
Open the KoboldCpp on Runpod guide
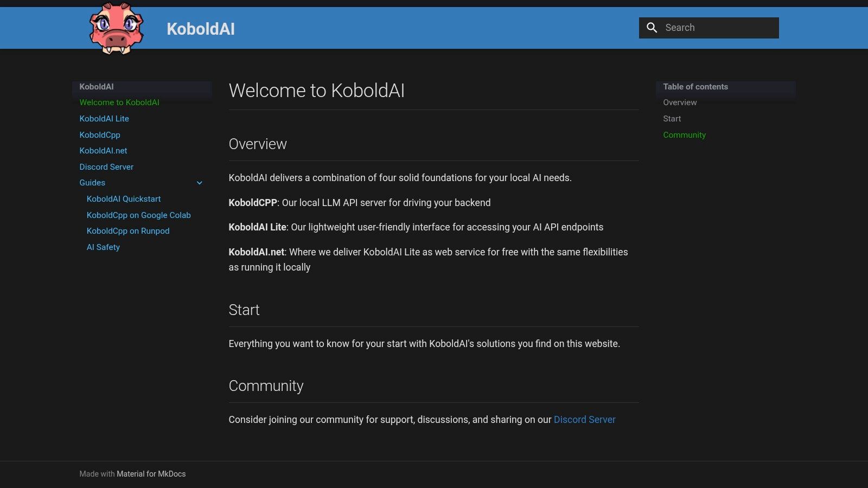(x=128, y=231)
